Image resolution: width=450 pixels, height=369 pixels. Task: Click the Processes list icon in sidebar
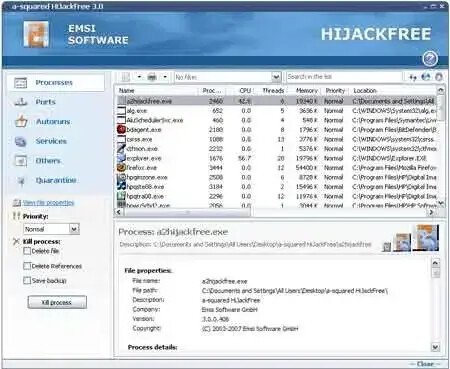click(x=21, y=83)
